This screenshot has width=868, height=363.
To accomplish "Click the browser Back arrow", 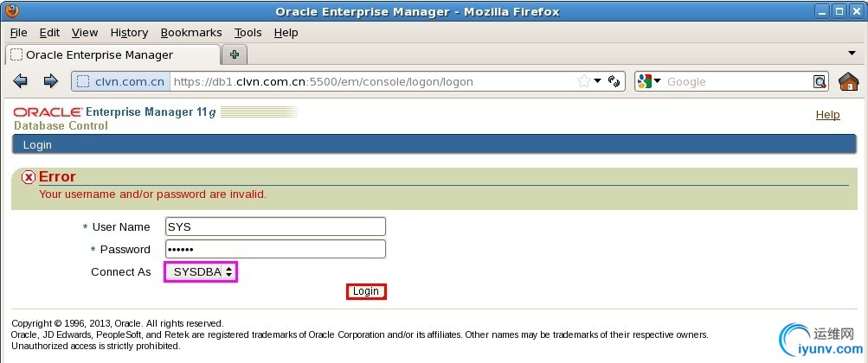I will (x=21, y=81).
